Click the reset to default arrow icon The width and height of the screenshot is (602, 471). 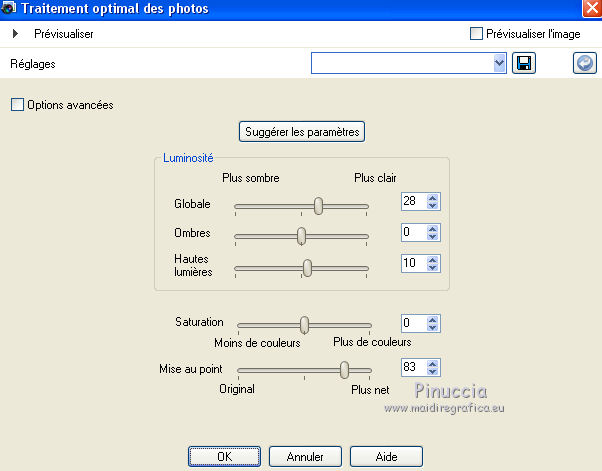[x=584, y=63]
